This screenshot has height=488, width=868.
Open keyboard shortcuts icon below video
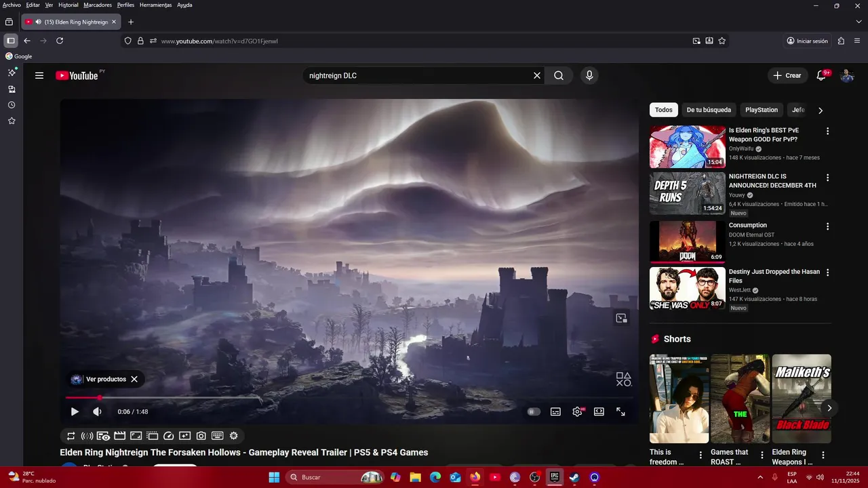(218, 436)
